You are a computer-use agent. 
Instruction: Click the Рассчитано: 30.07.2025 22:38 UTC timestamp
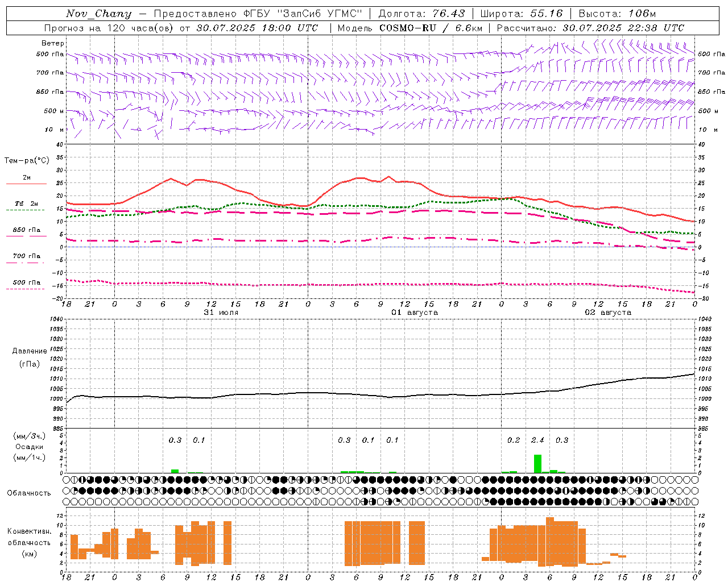coord(591,28)
